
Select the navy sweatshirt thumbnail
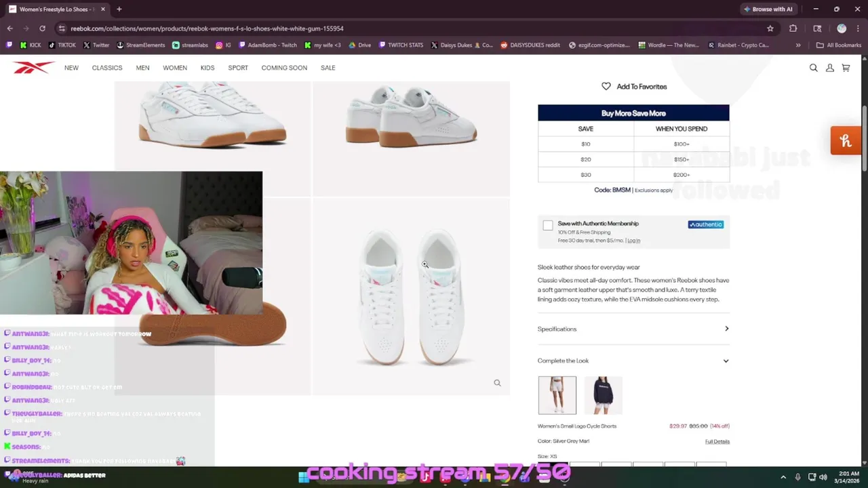point(603,395)
